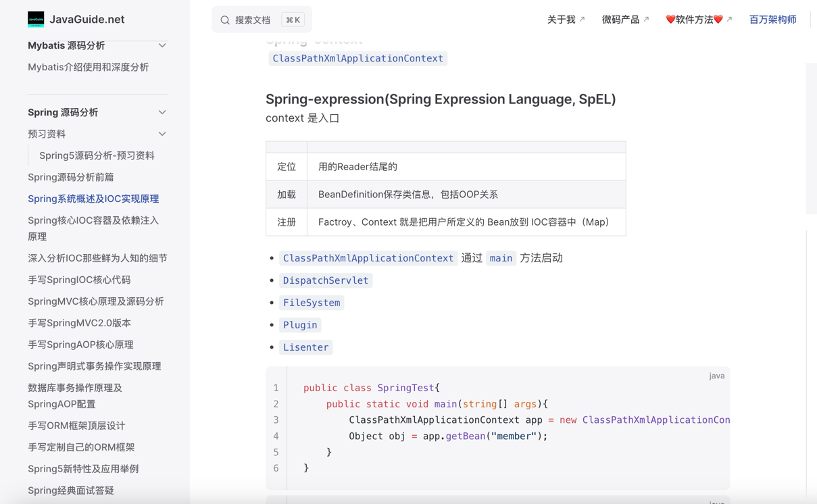
Task: Open Spring源码分析前篇 page
Action: pos(71,177)
